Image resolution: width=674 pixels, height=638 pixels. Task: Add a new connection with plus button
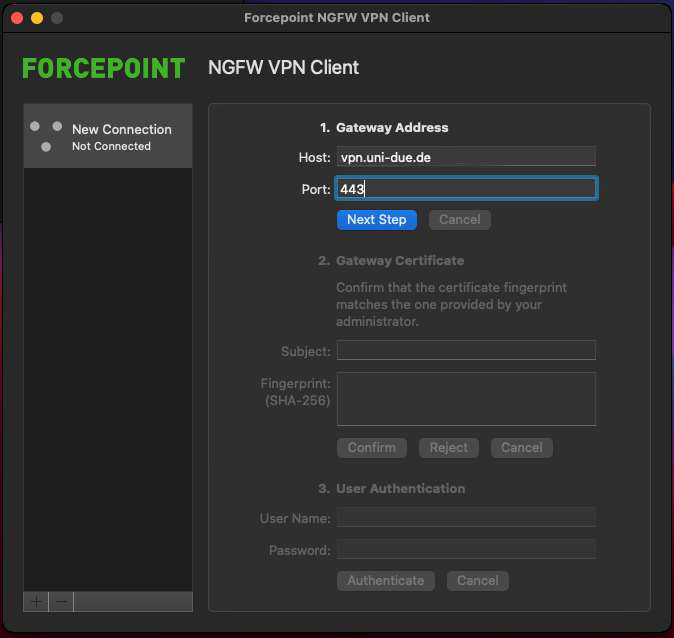pos(36,601)
